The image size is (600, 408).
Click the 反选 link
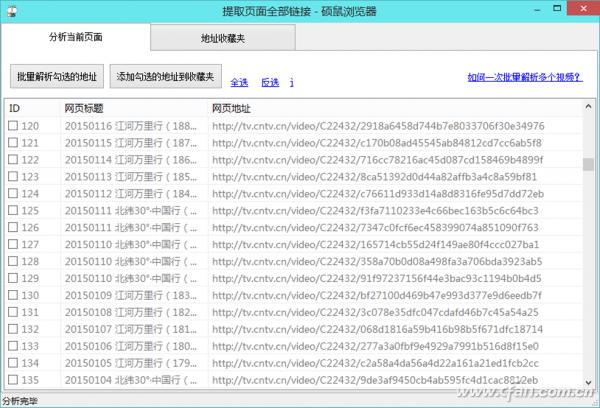(x=269, y=82)
